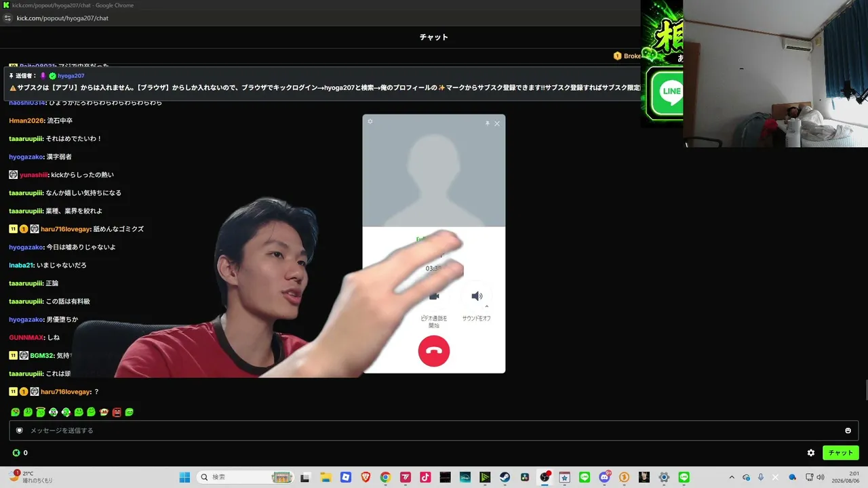Open the first LINE icon beside Discord on the taskbar
This screenshot has height=488, width=868.
[x=585, y=477]
